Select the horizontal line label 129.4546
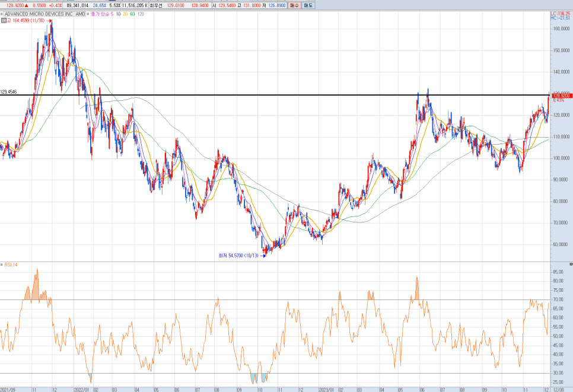 point(8,92)
